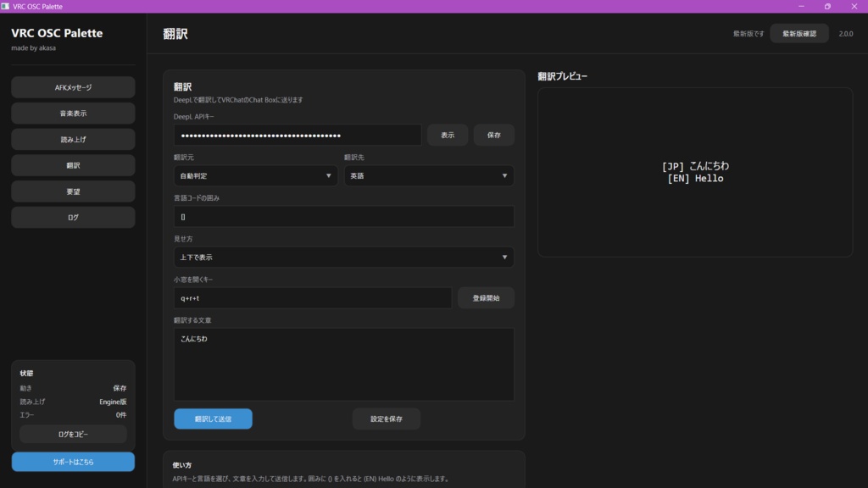Select 翻訳 in the sidebar
This screenshot has width=868, height=488.
[x=73, y=165]
